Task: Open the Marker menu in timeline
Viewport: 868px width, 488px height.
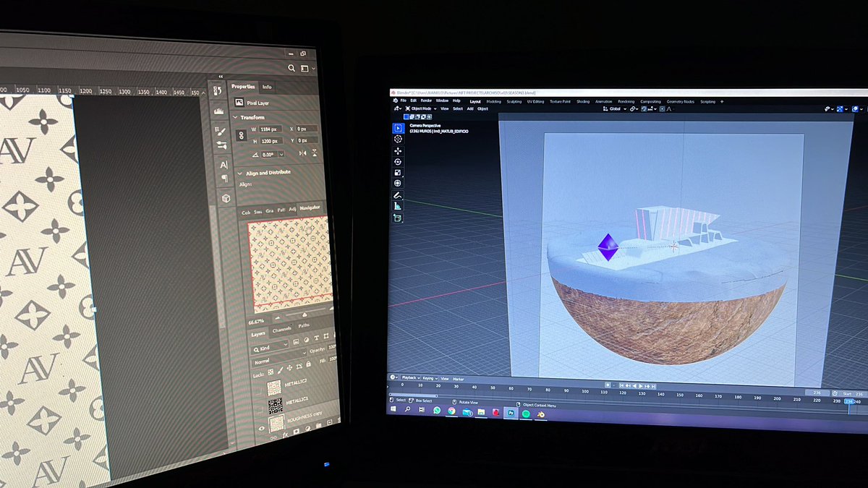Action: tap(458, 378)
